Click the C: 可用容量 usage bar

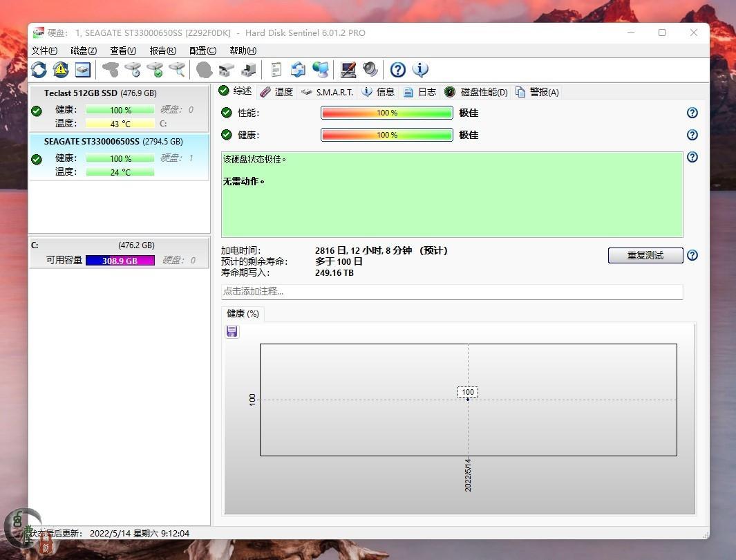(x=120, y=261)
